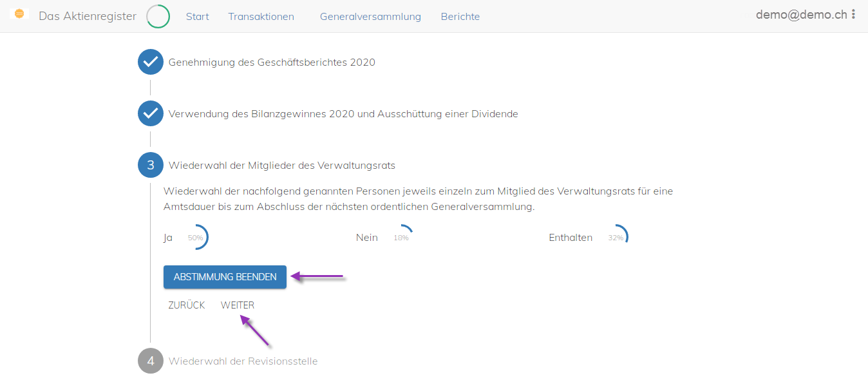Click the Ja vote label
This screenshot has height=391, width=868.
[x=168, y=238]
